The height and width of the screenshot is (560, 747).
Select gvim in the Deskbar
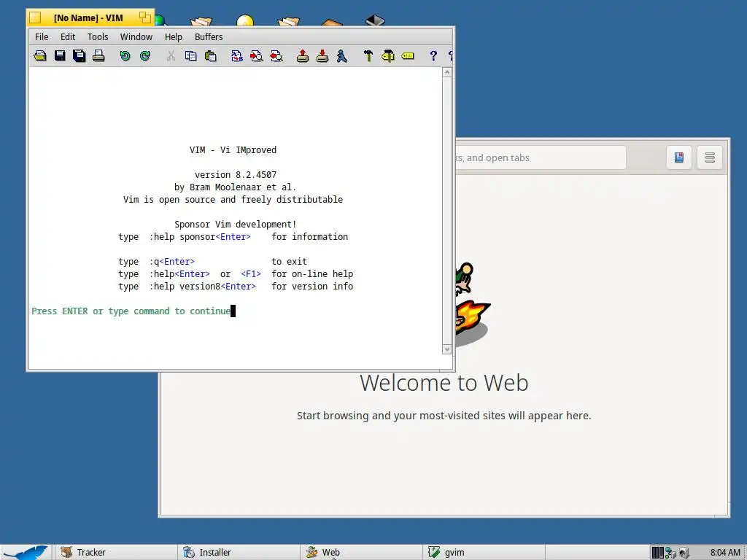pos(484,553)
